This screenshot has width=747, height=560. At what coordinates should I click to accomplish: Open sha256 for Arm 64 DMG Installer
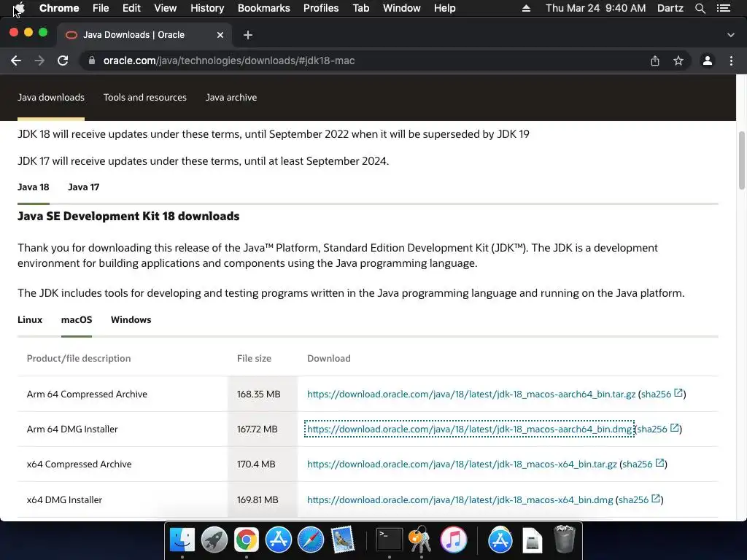click(x=659, y=429)
